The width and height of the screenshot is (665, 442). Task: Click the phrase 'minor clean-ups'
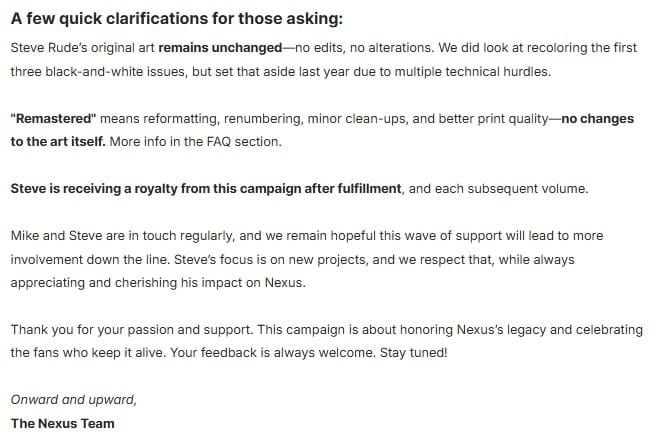(x=358, y=118)
